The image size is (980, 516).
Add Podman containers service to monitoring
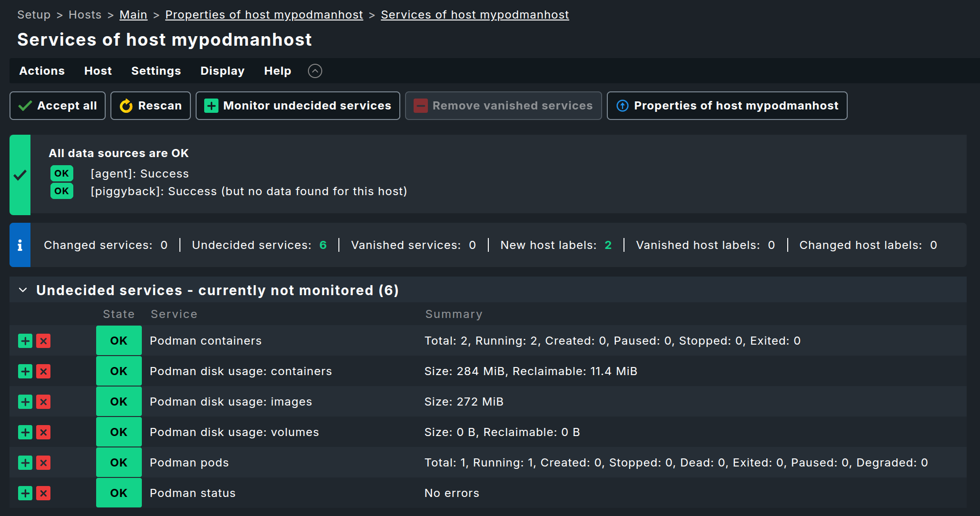(x=25, y=341)
